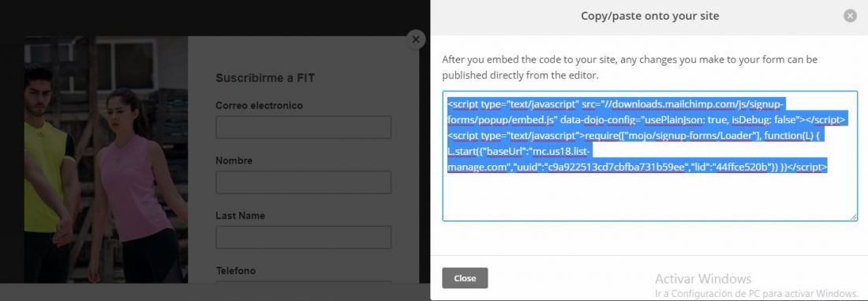
Task: Click the Nombre label text
Action: coord(234,160)
